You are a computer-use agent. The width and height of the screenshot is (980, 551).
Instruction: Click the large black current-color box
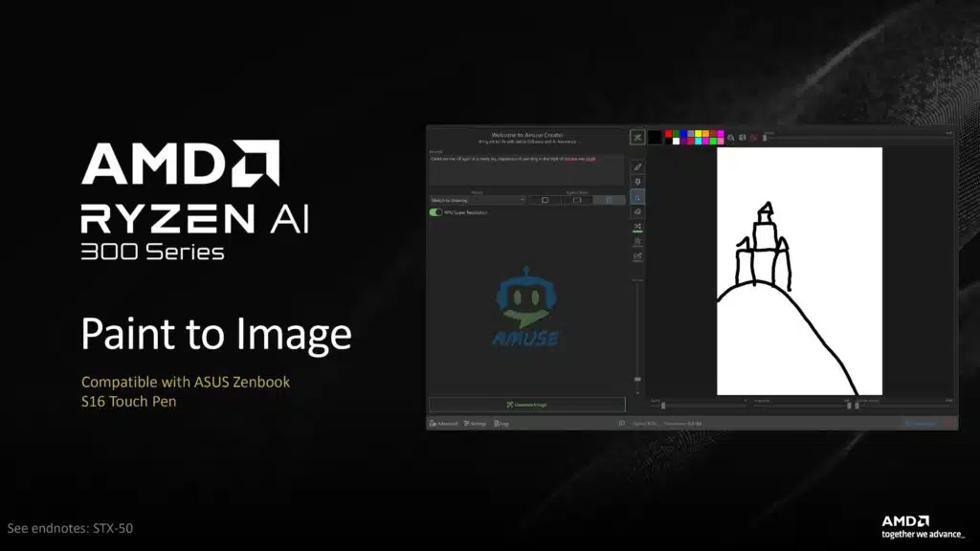click(655, 138)
